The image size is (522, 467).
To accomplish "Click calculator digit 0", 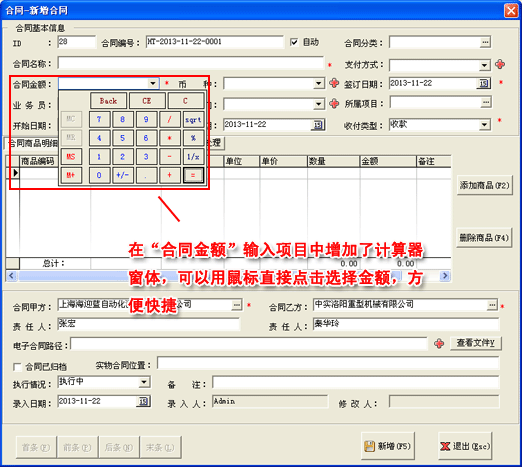I will click(x=99, y=175).
